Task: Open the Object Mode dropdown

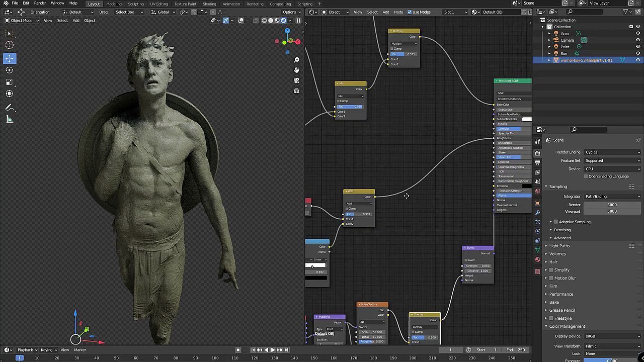Action: point(22,21)
